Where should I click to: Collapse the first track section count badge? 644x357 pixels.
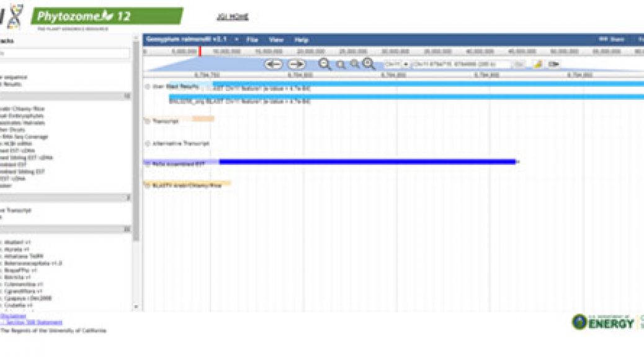[x=127, y=96]
